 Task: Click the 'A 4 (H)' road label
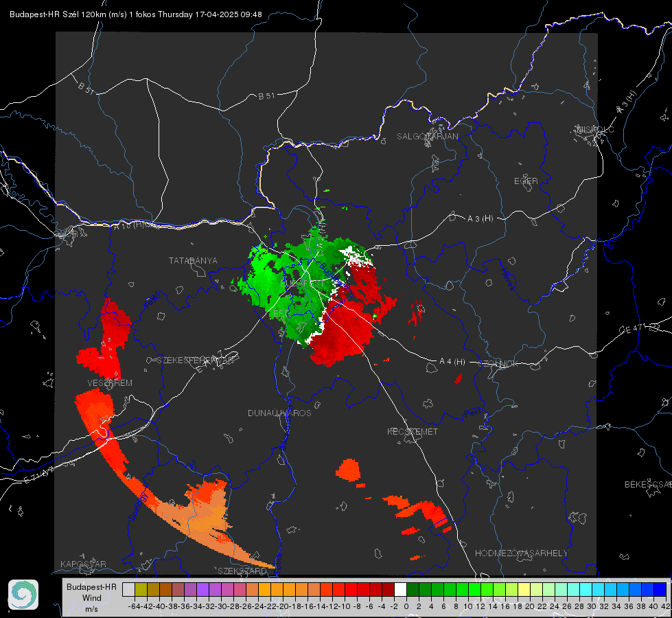point(452,362)
